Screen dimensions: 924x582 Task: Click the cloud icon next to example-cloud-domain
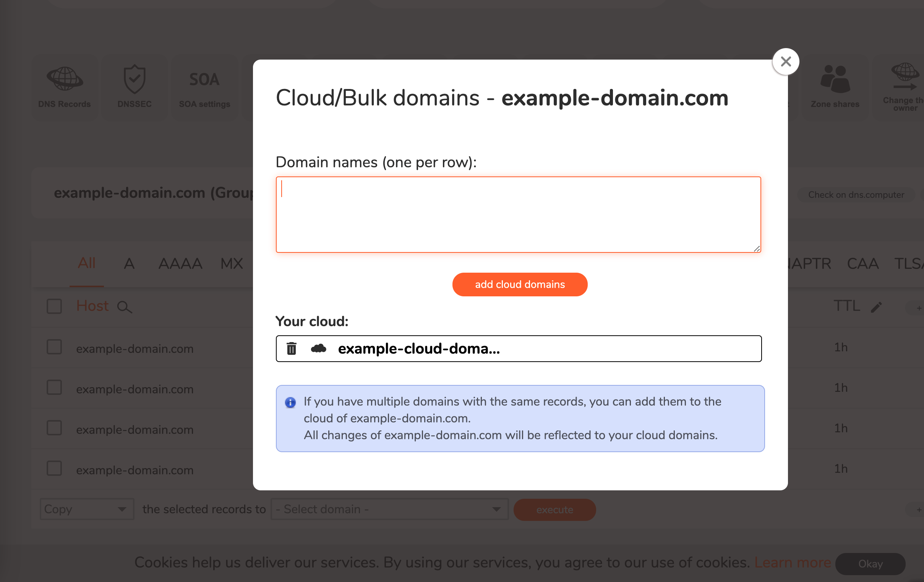pos(319,349)
